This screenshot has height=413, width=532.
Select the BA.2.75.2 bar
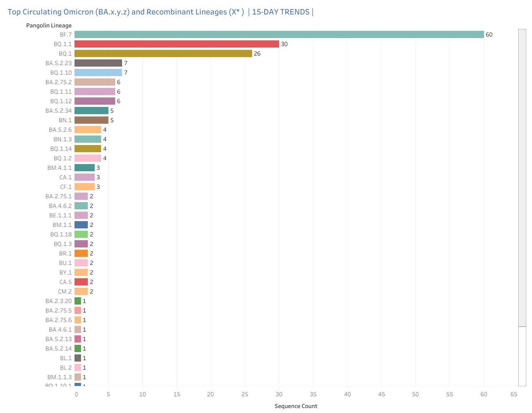point(95,82)
